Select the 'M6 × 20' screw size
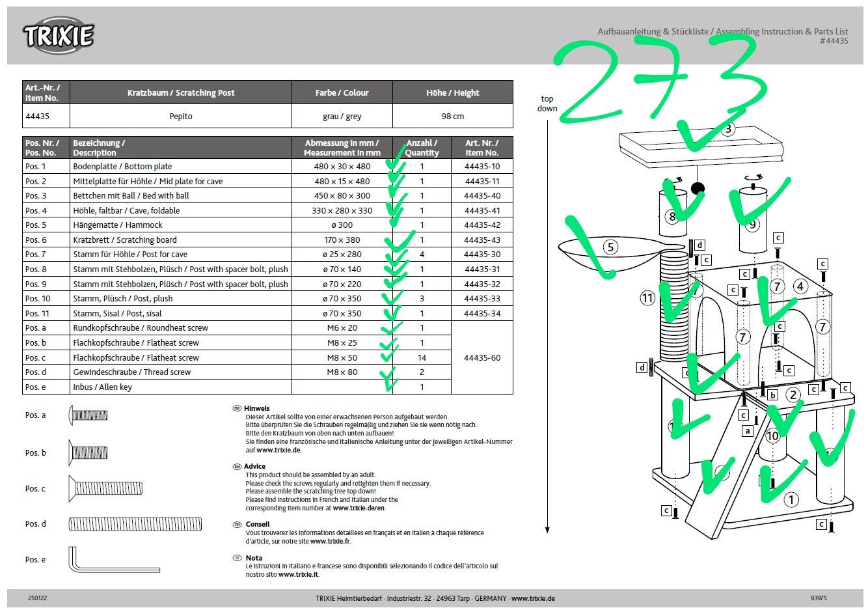The width and height of the screenshot is (868, 610). [x=342, y=328]
